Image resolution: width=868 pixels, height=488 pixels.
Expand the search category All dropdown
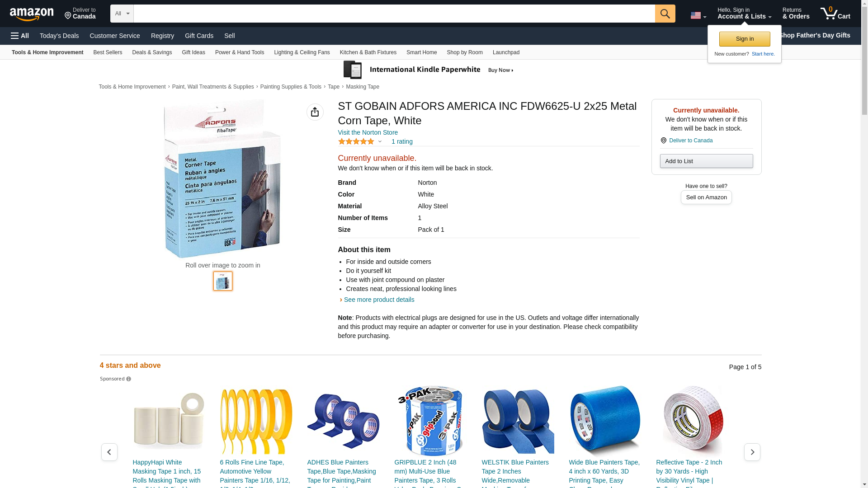(x=122, y=14)
